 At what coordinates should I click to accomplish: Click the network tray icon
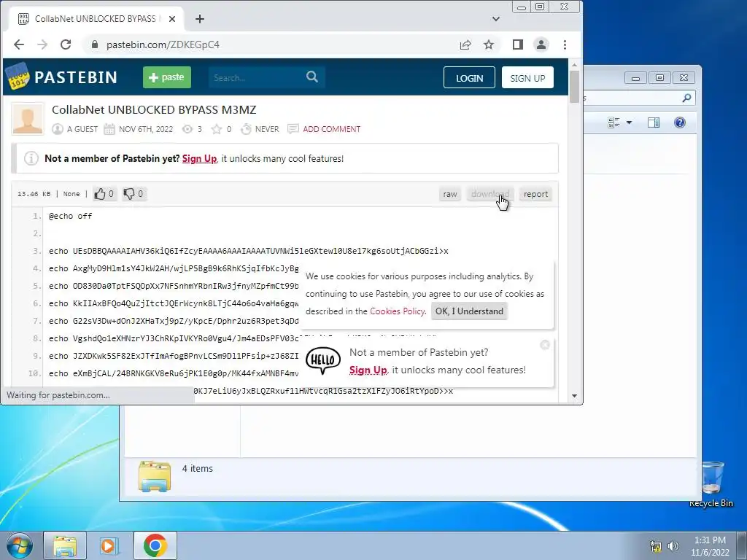tap(656, 546)
